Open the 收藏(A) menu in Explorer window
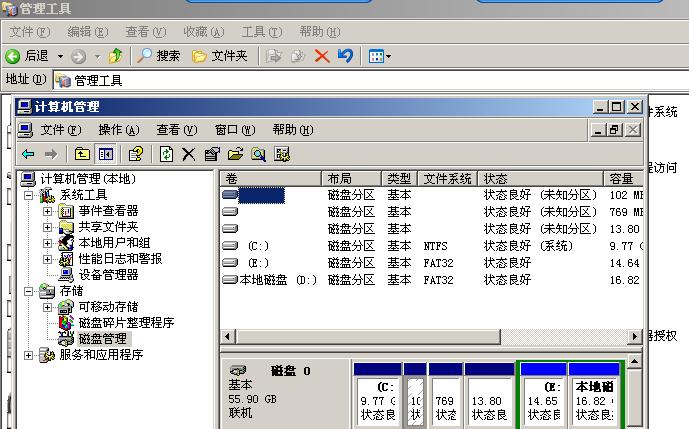 click(x=204, y=32)
